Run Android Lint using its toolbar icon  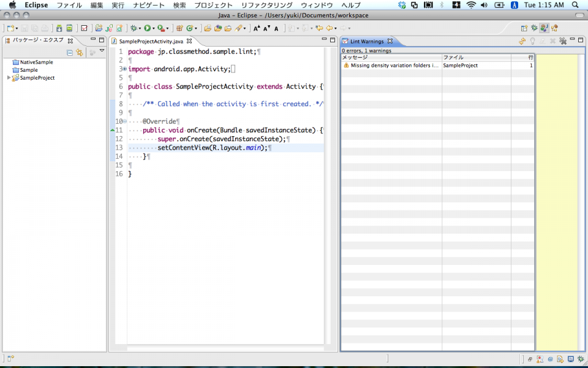coord(85,28)
